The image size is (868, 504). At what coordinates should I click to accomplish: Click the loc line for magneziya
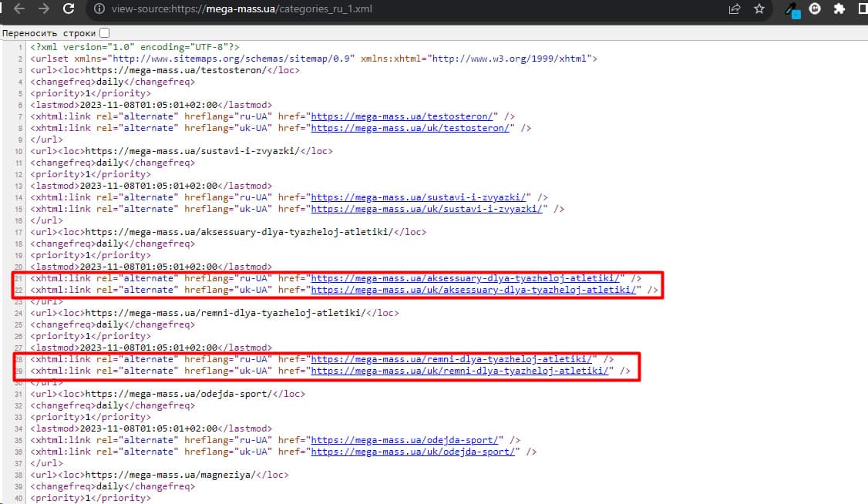click(160, 475)
